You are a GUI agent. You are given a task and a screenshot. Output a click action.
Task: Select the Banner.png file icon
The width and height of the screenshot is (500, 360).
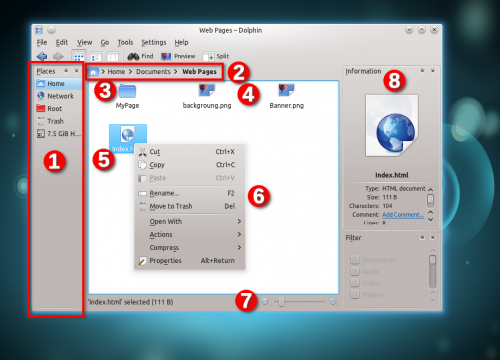point(286,90)
